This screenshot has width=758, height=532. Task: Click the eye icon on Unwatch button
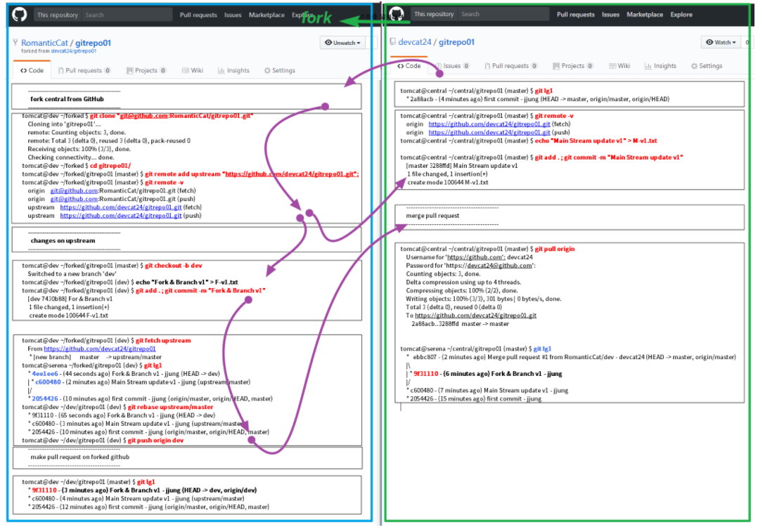point(328,43)
